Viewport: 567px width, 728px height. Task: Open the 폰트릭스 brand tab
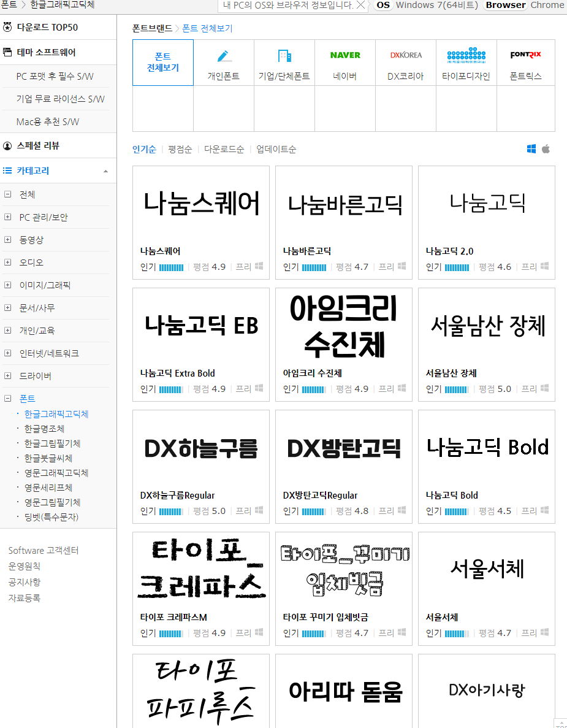(526, 62)
